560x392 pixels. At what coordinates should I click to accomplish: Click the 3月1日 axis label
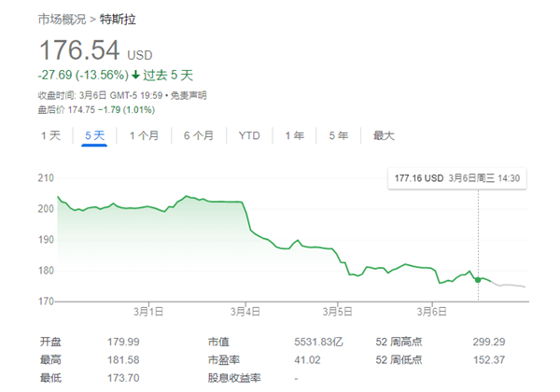click(x=148, y=312)
